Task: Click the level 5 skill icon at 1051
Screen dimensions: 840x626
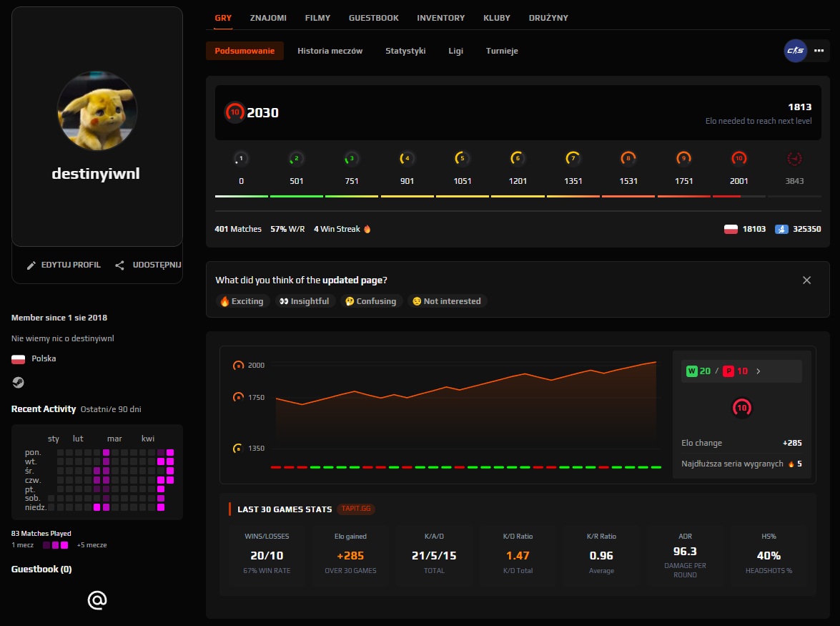Action: (x=462, y=158)
